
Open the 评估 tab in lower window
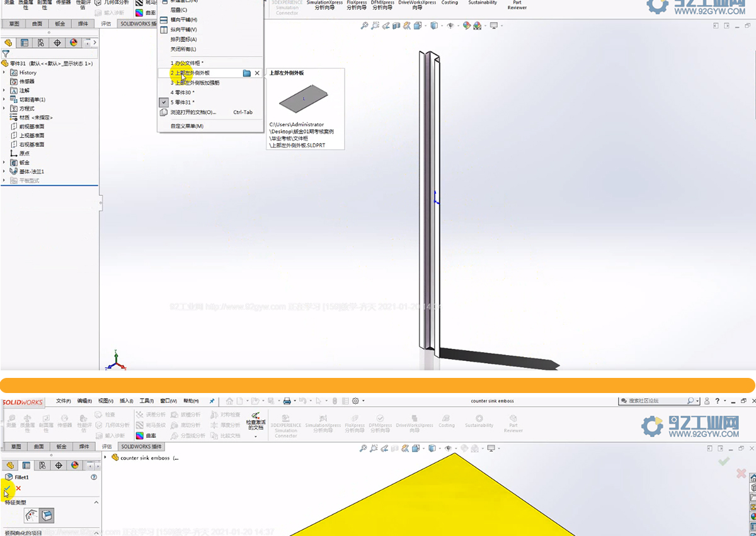click(x=106, y=447)
